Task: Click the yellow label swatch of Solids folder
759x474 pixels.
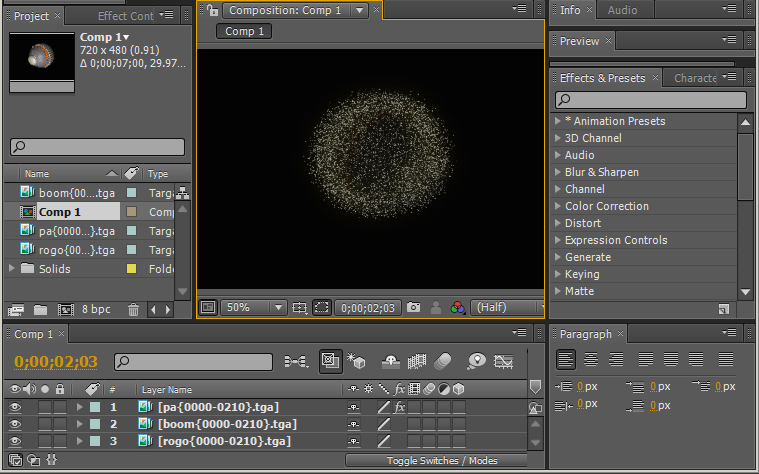Action: [x=131, y=269]
